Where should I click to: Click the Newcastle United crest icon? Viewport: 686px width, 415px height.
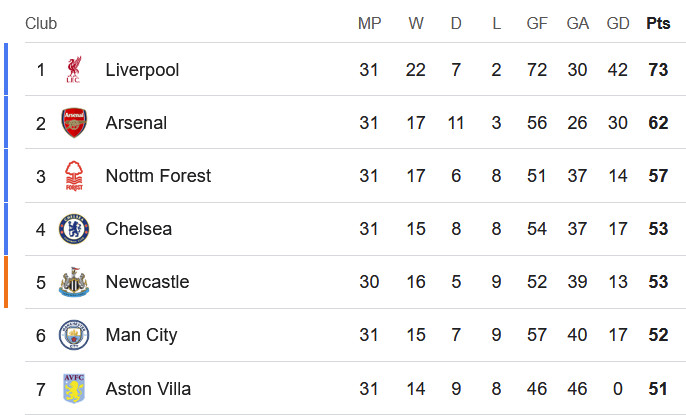click(x=74, y=282)
